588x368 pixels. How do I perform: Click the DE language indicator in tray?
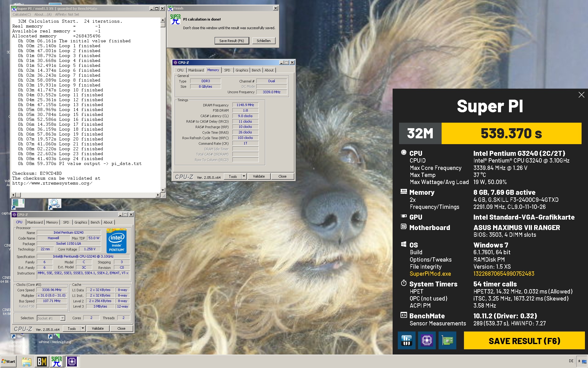[571, 361]
